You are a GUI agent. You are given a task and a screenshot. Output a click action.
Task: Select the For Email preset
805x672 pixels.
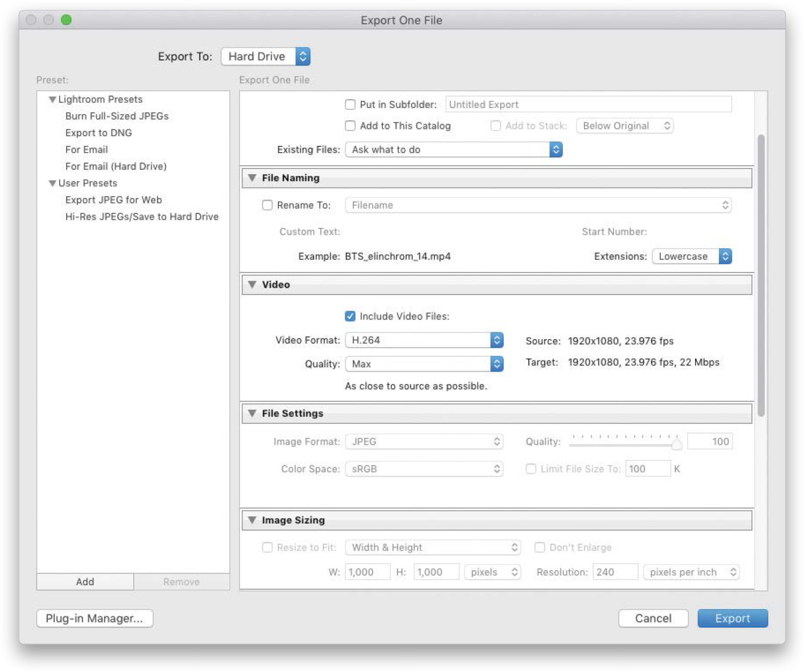coord(87,150)
